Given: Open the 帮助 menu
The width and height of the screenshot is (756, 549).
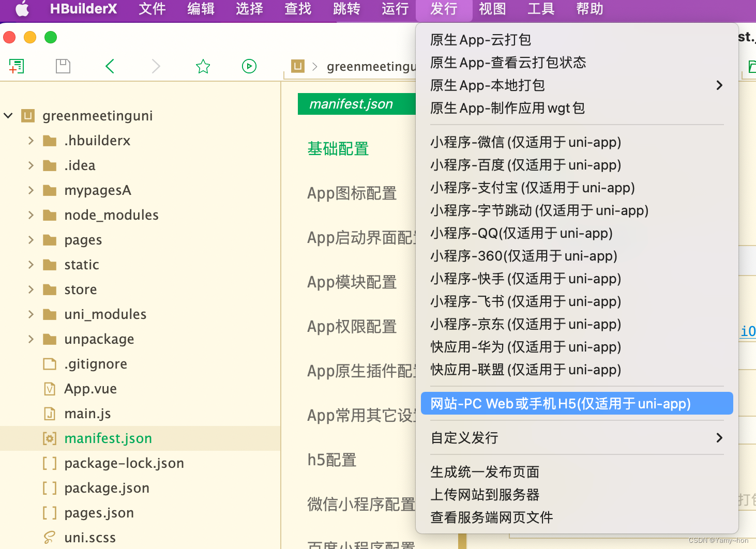Looking at the screenshot, I should 589,9.
